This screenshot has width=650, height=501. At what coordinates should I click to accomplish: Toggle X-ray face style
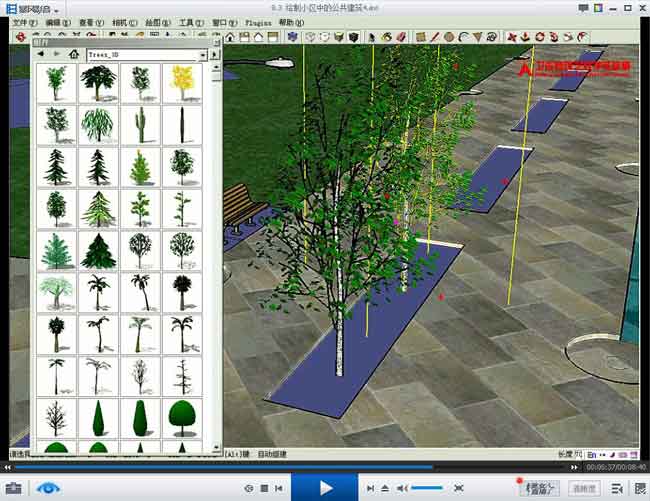click(x=293, y=37)
